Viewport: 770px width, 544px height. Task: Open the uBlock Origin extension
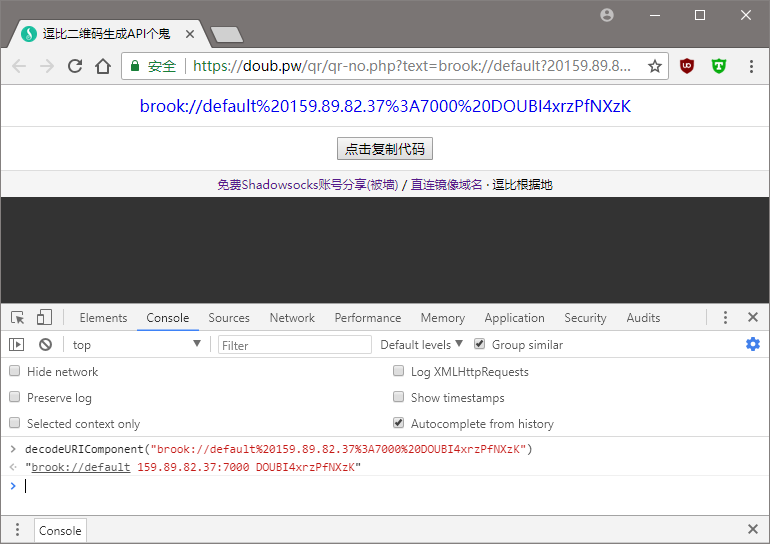(687, 66)
